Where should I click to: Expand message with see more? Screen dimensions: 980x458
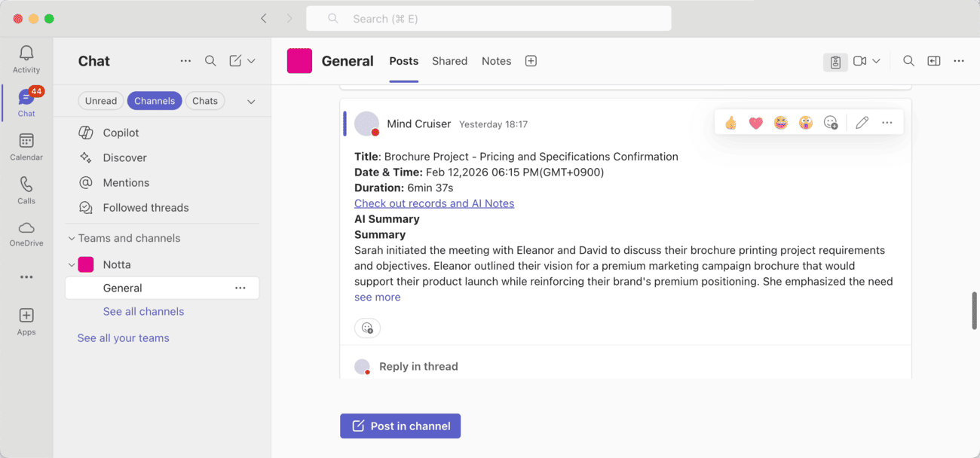point(378,297)
